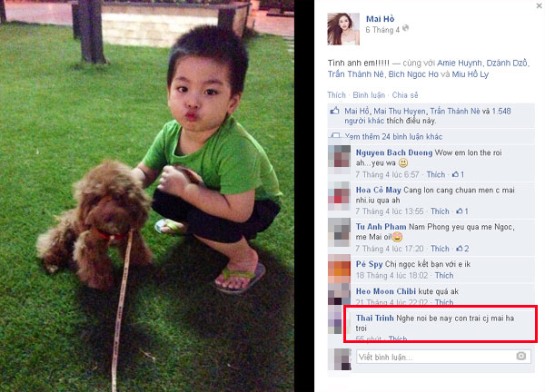545x392 pixels.
Task: Like Tu Anh Pham's comment
Action: tap(440, 249)
